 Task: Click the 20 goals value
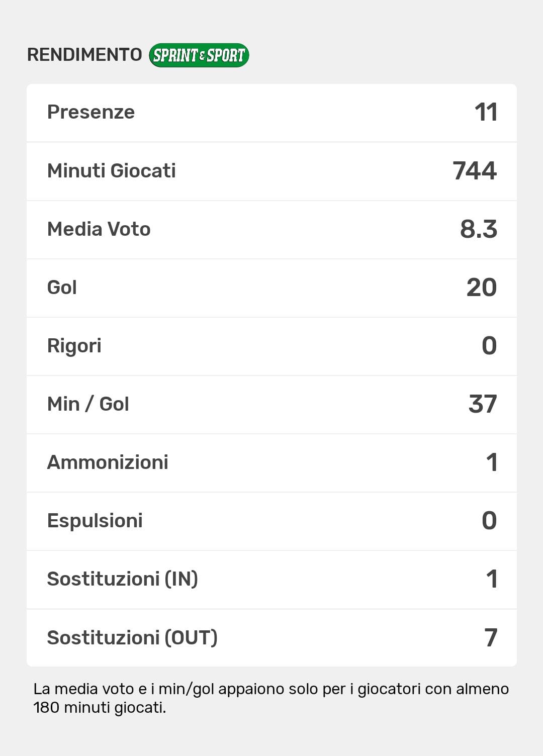pos(481,288)
